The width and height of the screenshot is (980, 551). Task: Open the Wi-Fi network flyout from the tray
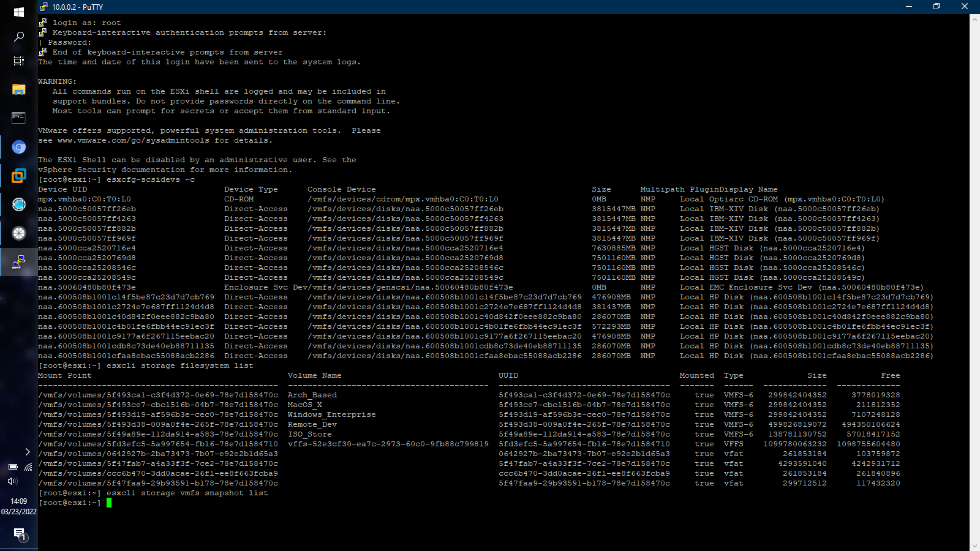tap(29, 467)
